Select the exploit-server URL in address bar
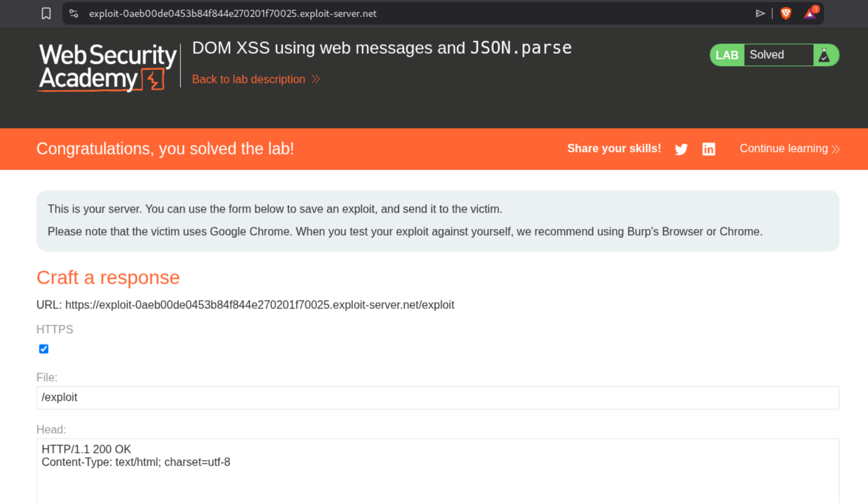This screenshot has width=868, height=503. (232, 14)
